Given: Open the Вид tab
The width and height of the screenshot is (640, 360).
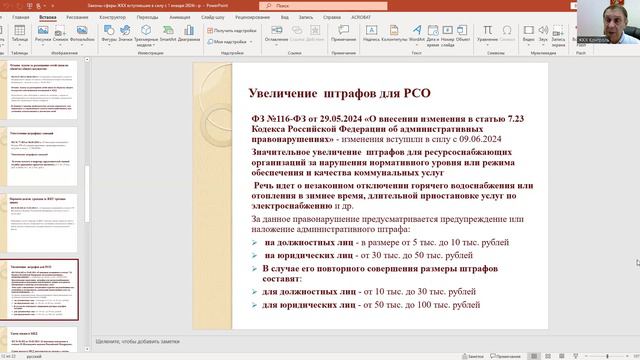Looking at the screenshot, I should [x=284, y=17].
